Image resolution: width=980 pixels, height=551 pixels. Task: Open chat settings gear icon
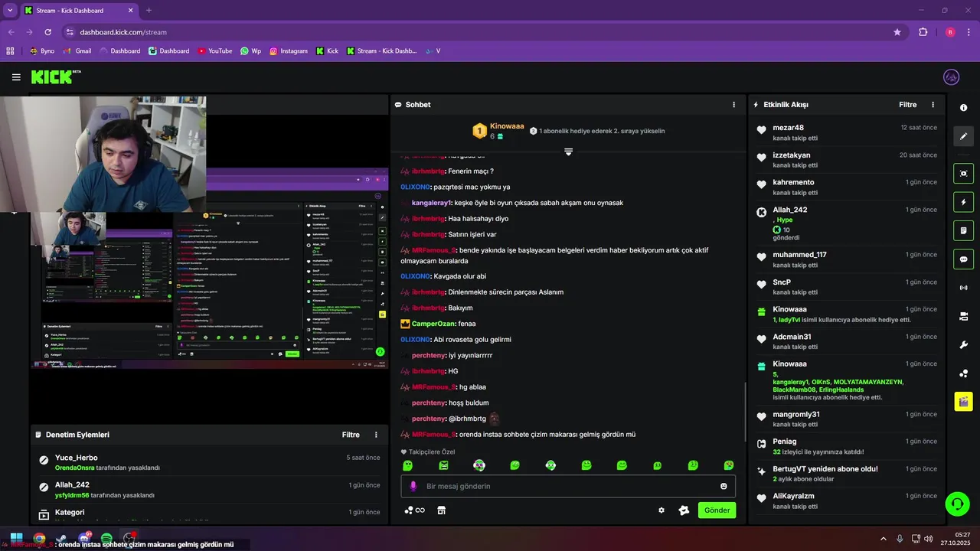[x=661, y=510]
